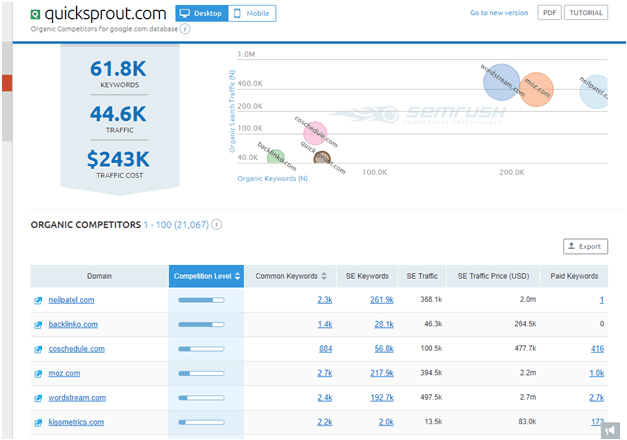Image resolution: width=627 pixels, height=440 pixels.
Task: Click paid keywords value 1 for neilpatel.com
Action: point(602,300)
